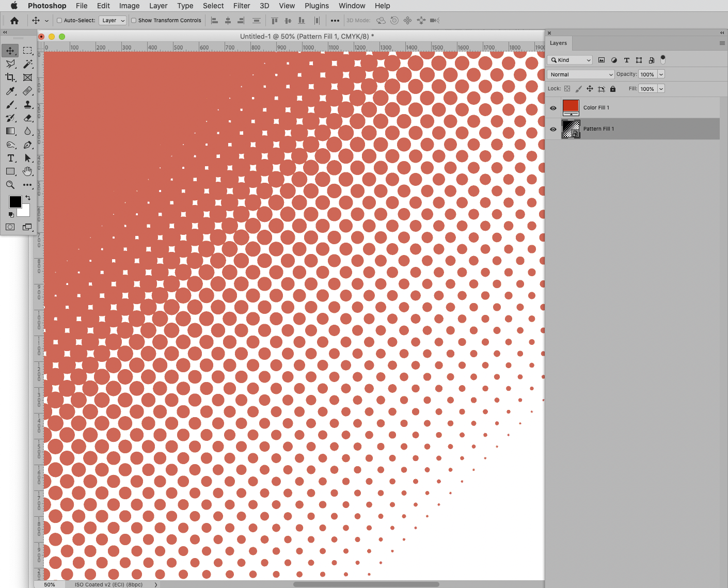The height and width of the screenshot is (588, 728).
Task: Toggle visibility of Pattern Fill 1 layer
Action: tap(553, 129)
